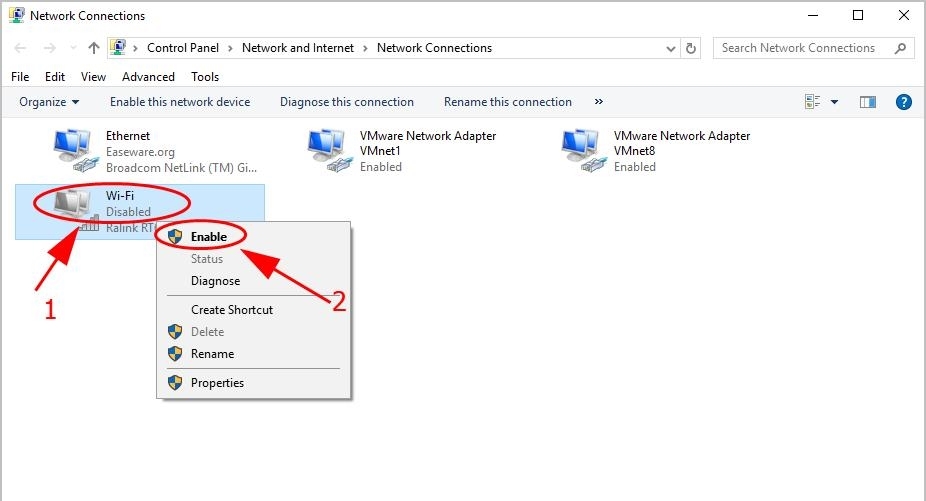Open recent locations dropdown arrow
The height and width of the screenshot is (501, 926).
[x=73, y=48]
